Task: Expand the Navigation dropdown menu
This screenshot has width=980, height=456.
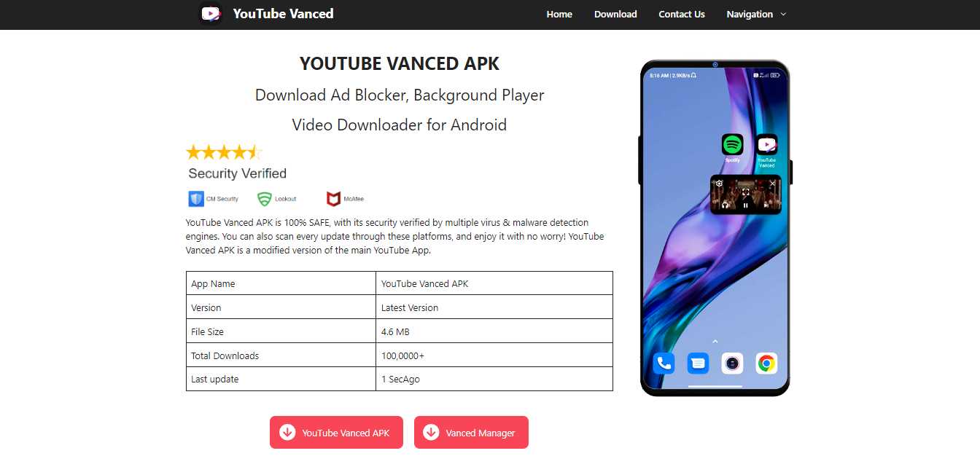Action: click(x=756, y=15)
